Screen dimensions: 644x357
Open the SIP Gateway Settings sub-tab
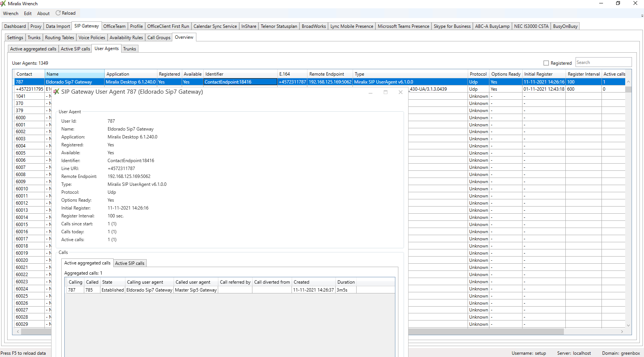pyautogui.click(x=15, y=38)
